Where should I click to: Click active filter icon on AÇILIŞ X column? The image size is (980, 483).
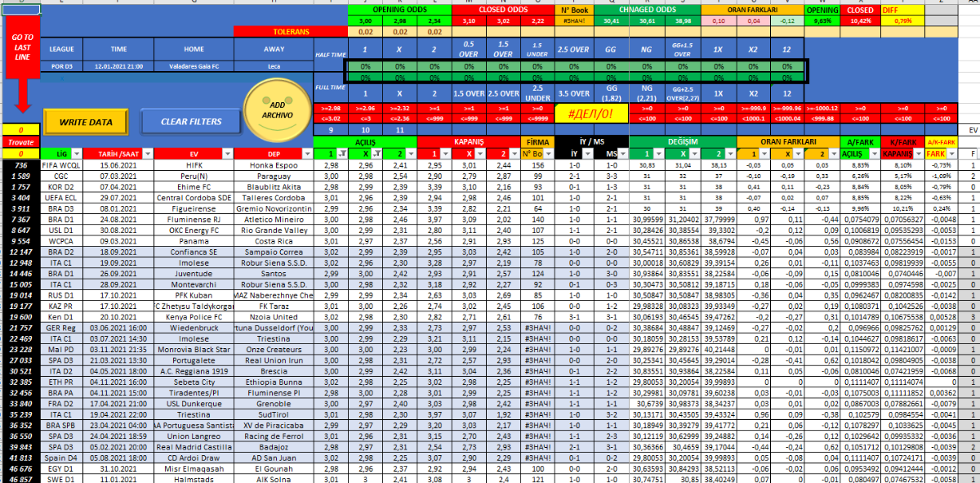coord(376,154)
